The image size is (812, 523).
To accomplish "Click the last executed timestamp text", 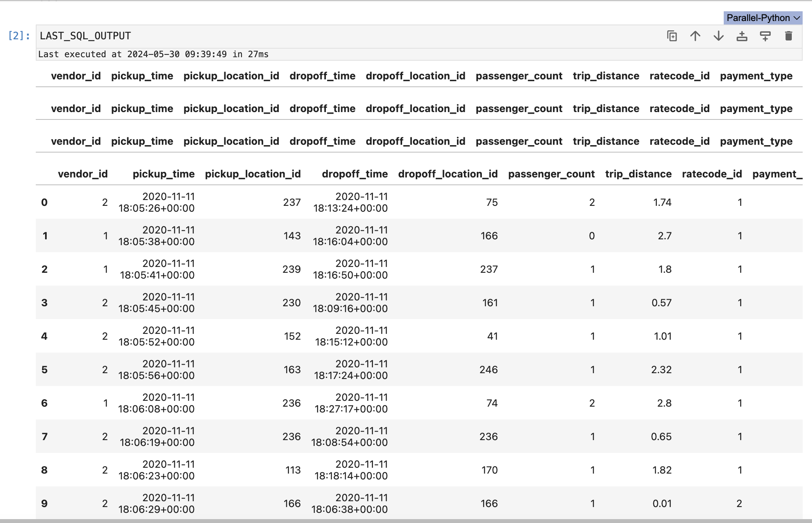I will tap(153, 54).
